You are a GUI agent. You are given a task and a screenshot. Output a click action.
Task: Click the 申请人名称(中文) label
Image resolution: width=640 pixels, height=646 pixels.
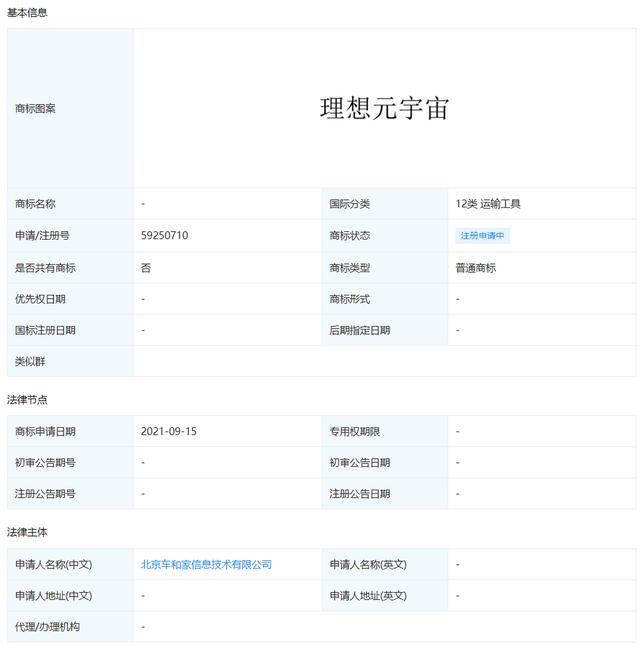pos(54,564)
